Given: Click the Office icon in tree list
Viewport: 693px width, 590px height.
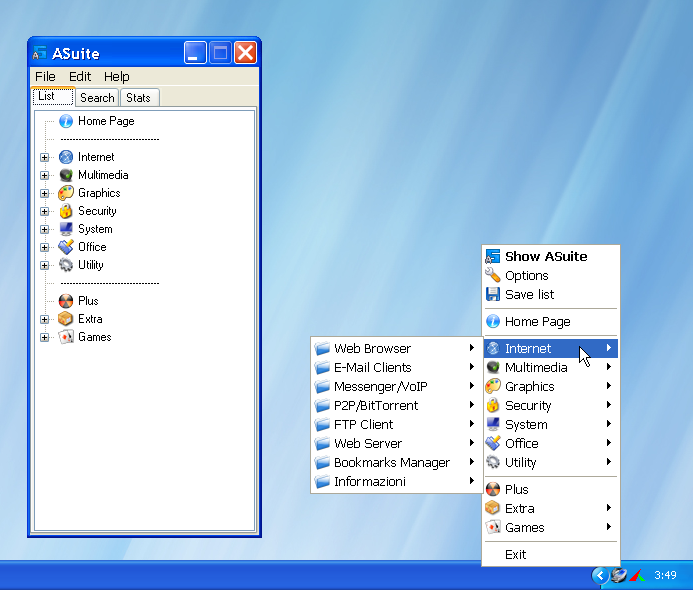Looking at the screenshot, I should (66, 247).
